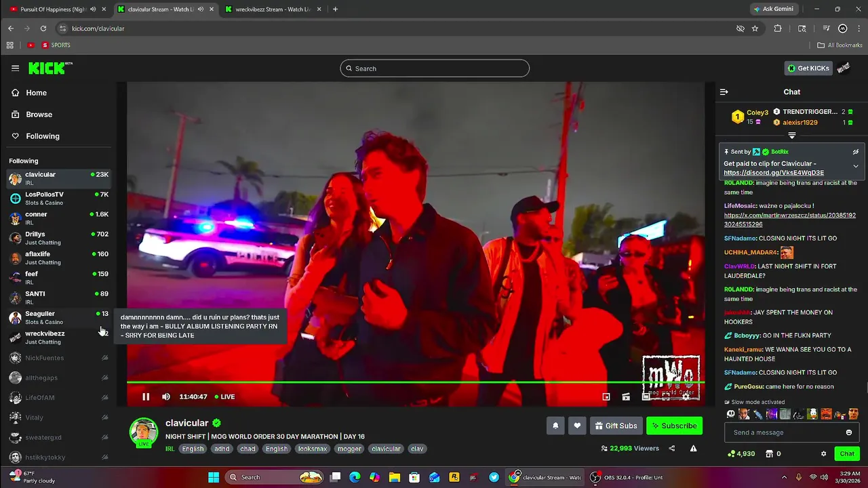The width and height of the screenshot is (868, 488).
Task: Open the user profile avatar menu
Action: tap(844, 68)
